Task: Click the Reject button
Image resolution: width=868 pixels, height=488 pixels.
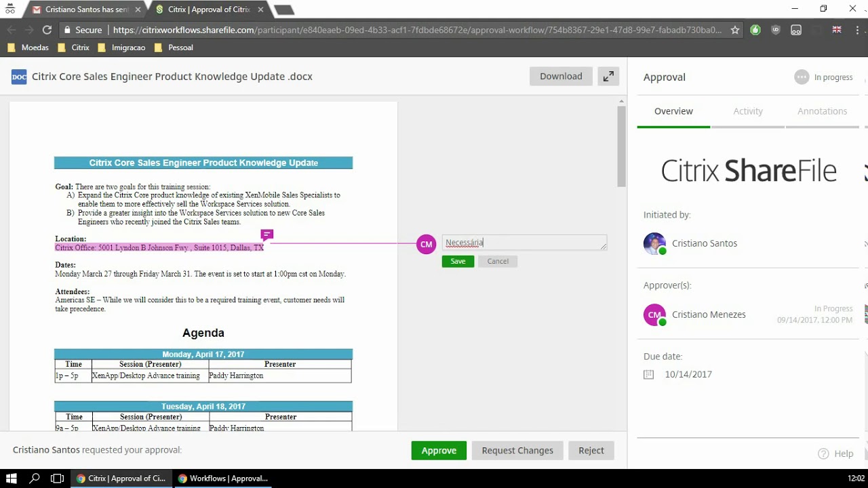Action: pos(591,451)
